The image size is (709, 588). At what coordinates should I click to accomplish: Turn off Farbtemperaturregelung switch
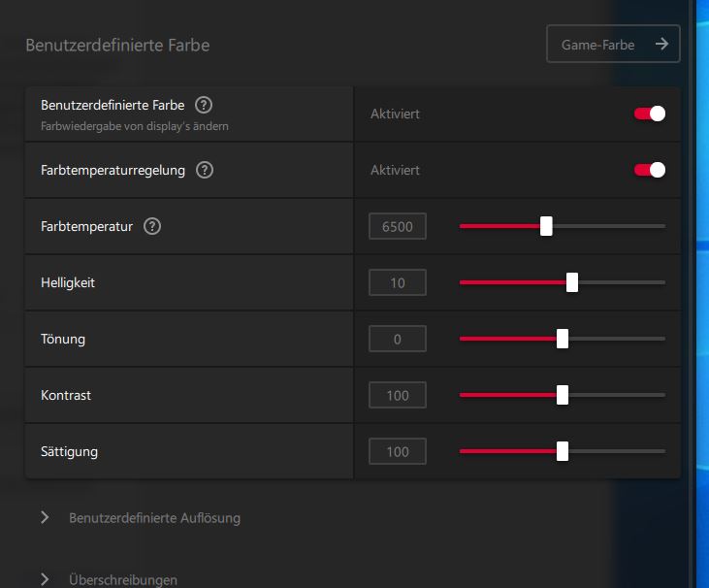pos(650,170)
